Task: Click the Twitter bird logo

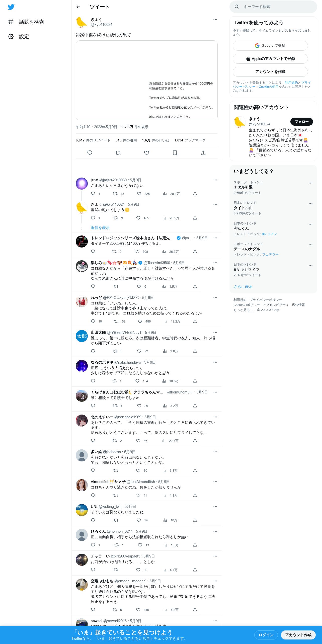Action: click(x=11, y=7)
